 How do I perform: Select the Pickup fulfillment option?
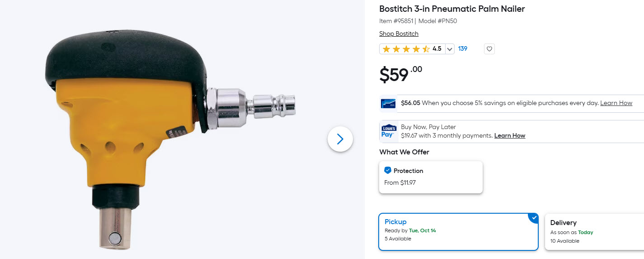[458, 231]
